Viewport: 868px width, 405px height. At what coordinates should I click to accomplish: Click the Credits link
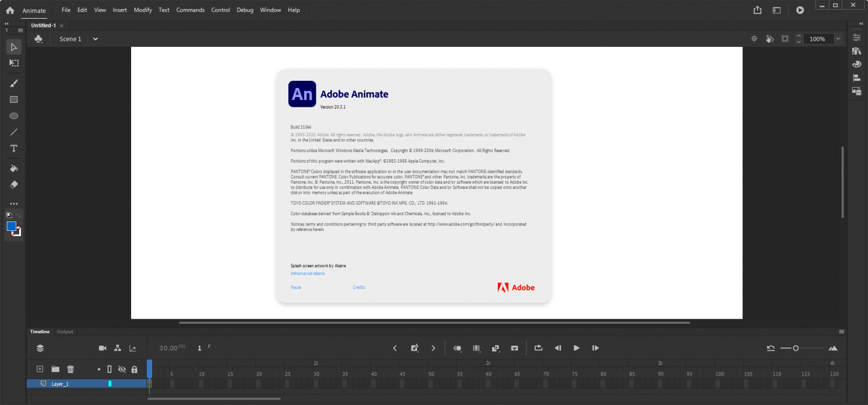pyautogui.click(x=359, y=288)
